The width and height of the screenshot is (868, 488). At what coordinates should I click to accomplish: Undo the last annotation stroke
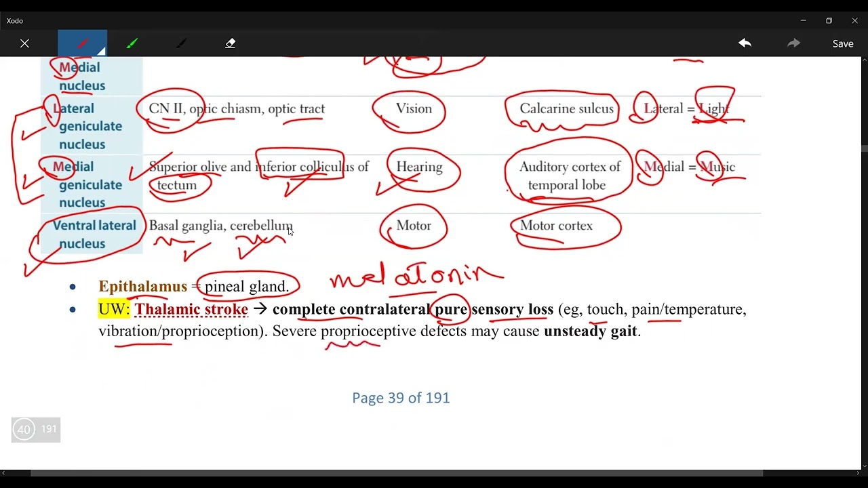(745, 43)
